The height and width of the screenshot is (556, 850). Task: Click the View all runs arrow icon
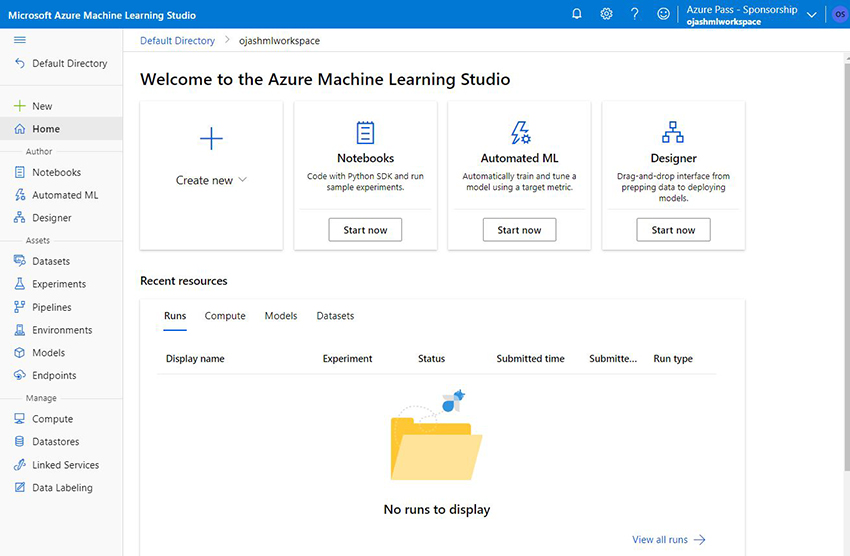(700, 540)
